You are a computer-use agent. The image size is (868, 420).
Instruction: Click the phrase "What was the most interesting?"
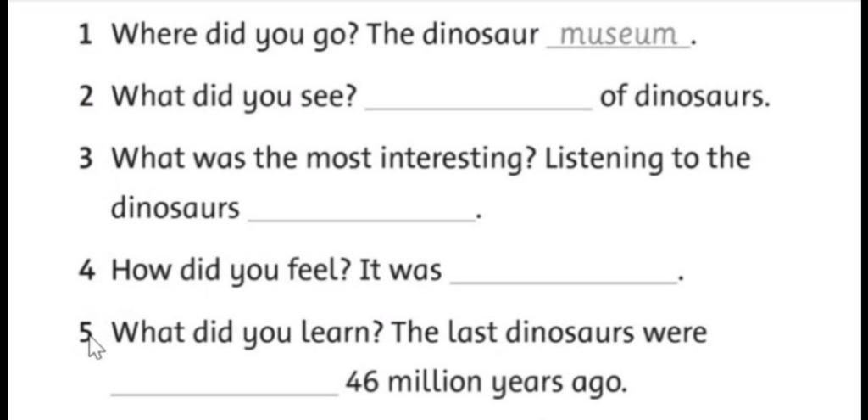[325, 160]
